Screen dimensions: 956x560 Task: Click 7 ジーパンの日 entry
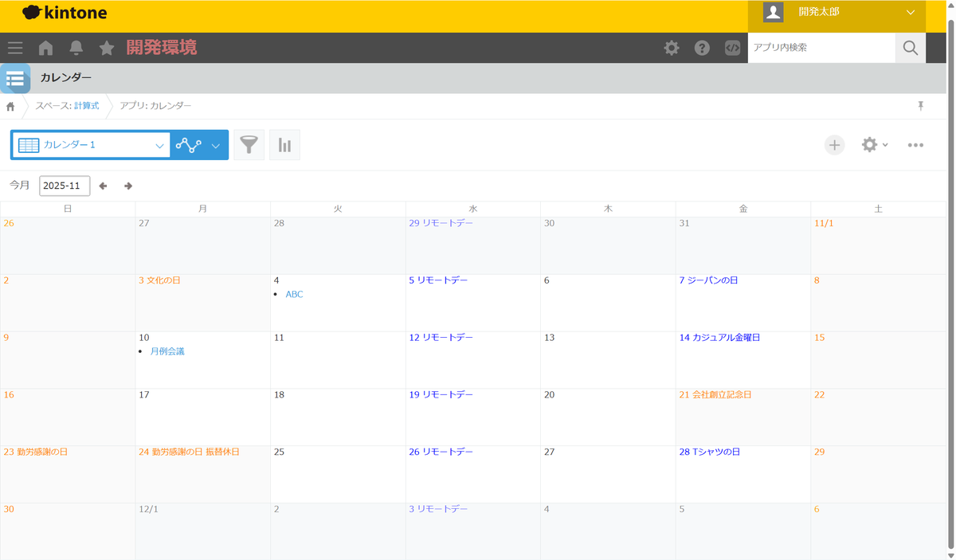click(x=708, y=280)
